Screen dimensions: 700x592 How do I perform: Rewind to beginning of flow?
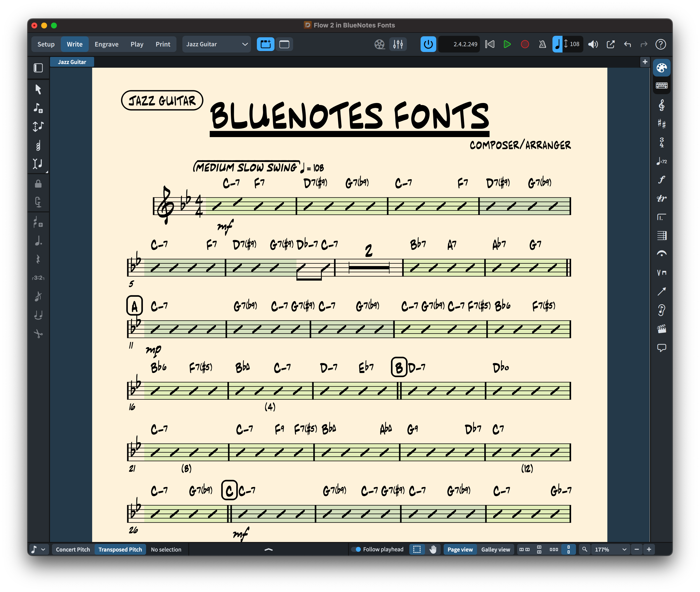(x=489, y=44)
